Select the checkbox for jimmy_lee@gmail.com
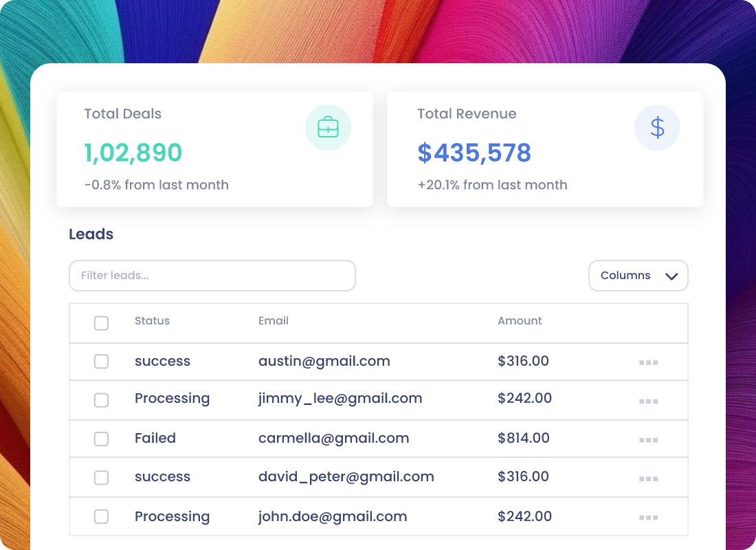 coord(101,400)
